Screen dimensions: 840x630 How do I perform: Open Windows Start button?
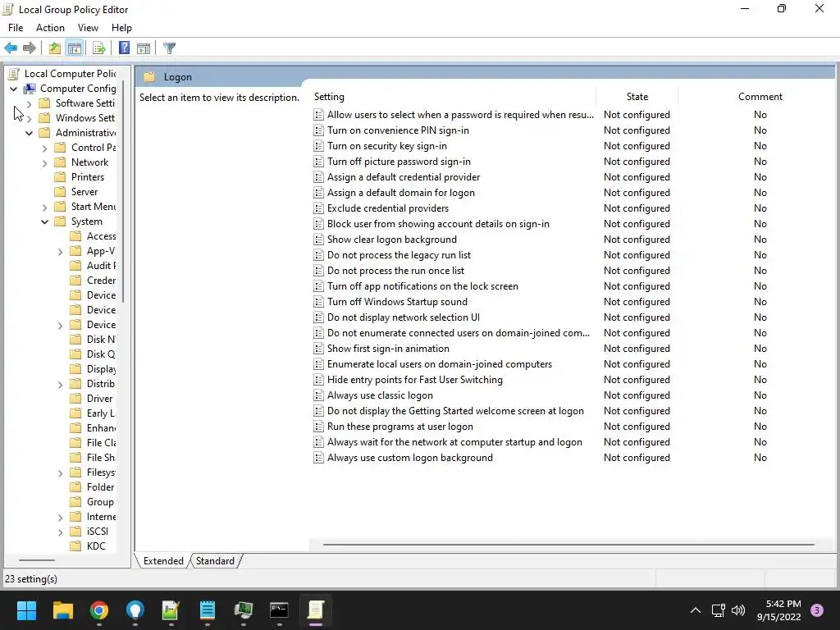(x=26, y=610)
